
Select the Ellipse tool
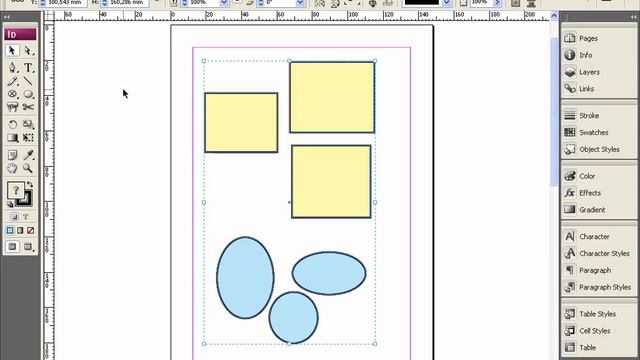pos(28,94)
